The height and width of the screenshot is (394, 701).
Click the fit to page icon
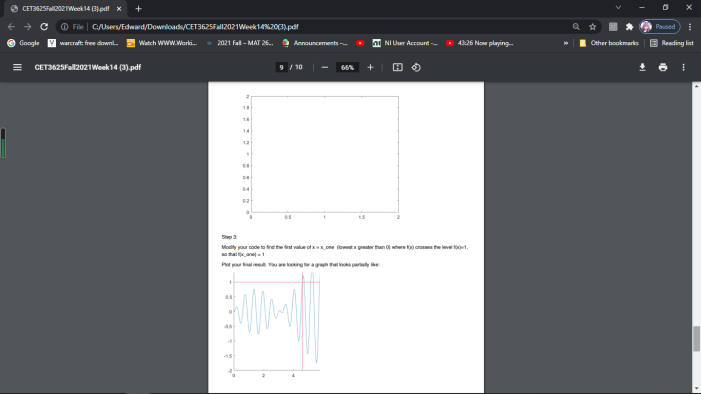tap(397, 68)
